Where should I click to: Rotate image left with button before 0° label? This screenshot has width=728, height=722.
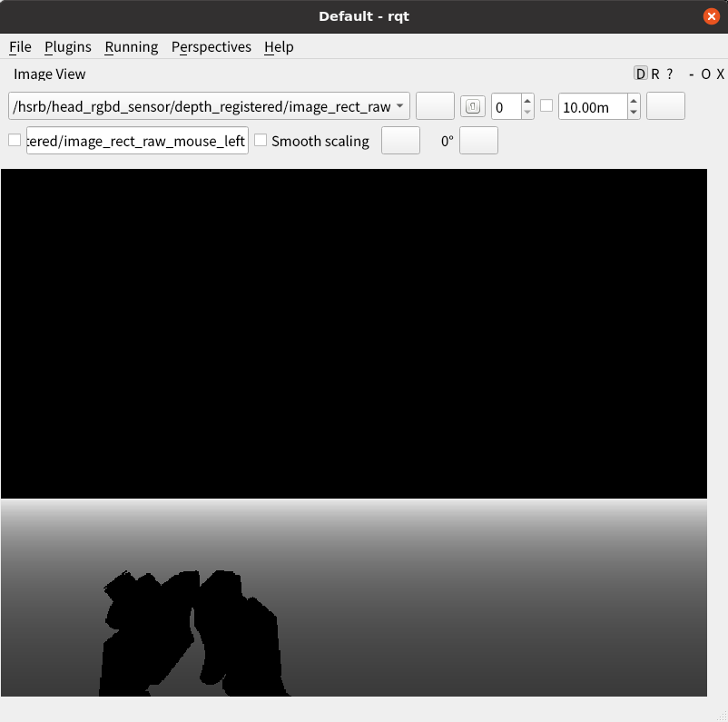400,141
